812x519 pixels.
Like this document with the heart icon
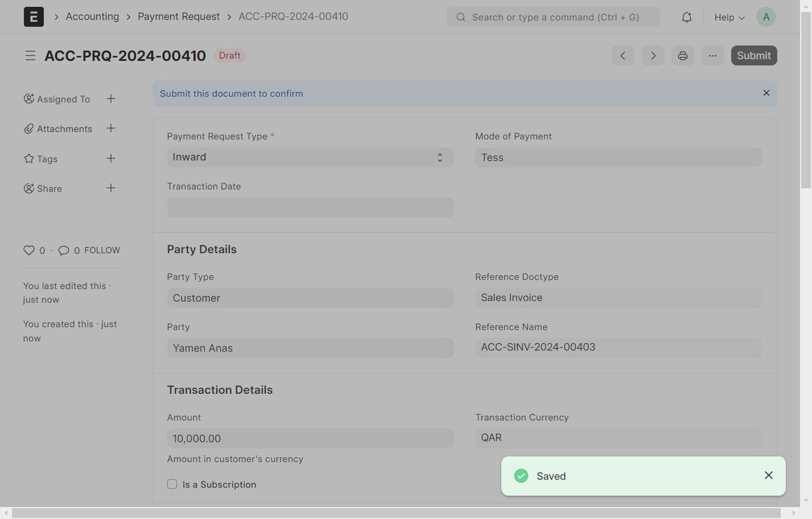click(29, 250)
